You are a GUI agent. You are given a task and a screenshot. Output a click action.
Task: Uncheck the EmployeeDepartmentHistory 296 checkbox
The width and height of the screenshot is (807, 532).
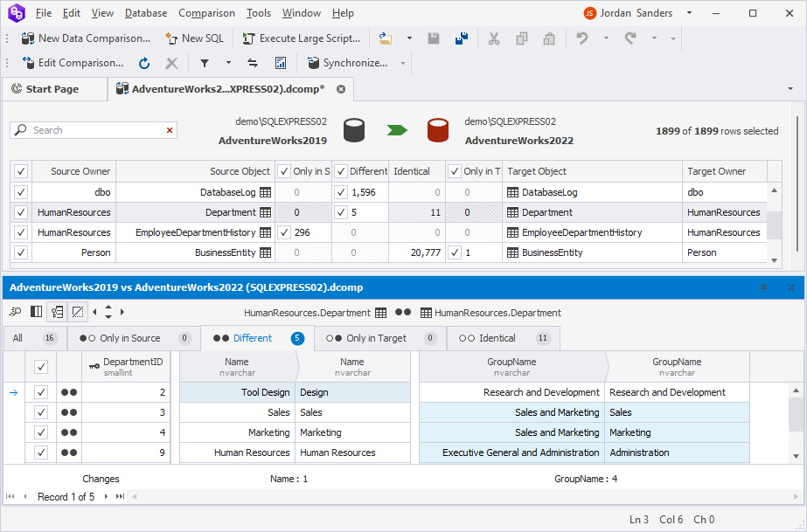click(284, 232)
